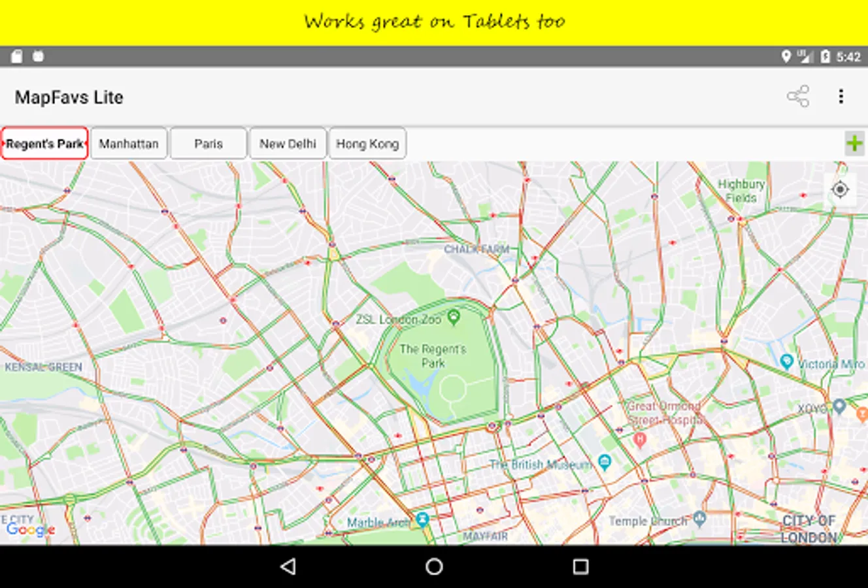Tap the CITY OF LONDON map label
This screenshot has width=868, height=588.
pos(809,529)
